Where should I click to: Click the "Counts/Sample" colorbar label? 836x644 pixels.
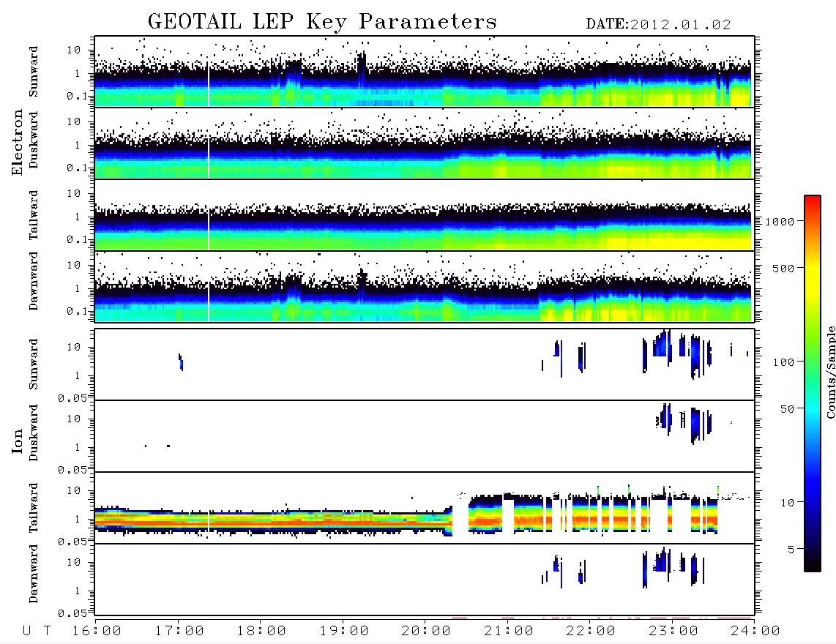click(830, 372)
